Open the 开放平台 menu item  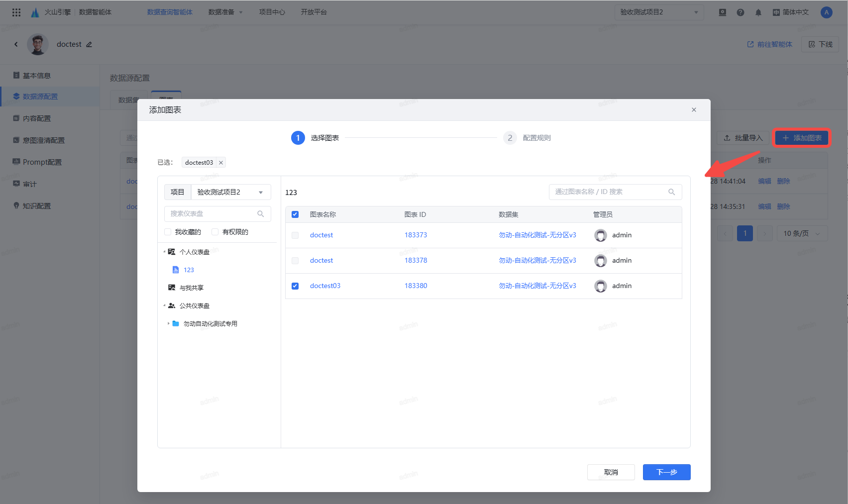click(314, 12)
